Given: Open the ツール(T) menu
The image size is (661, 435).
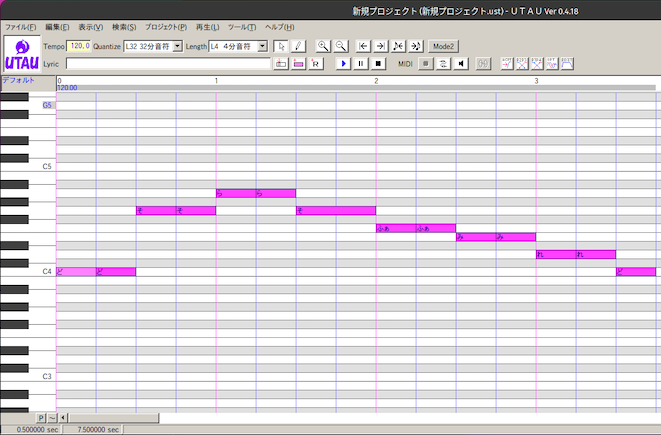Looking at the screenshot, I should pos(242,26).
